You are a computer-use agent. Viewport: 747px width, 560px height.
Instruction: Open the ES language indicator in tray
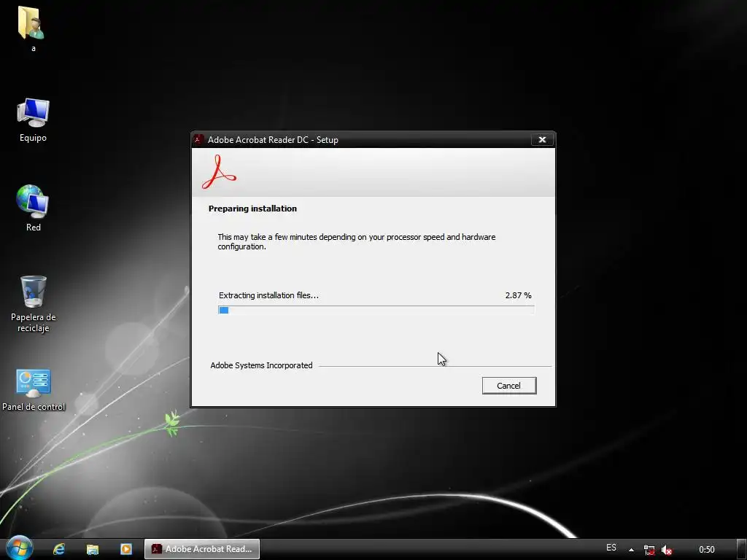point(611,548)
